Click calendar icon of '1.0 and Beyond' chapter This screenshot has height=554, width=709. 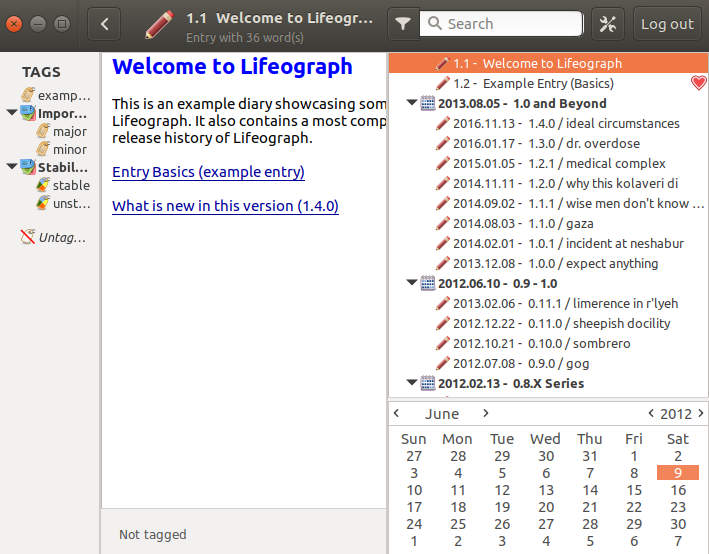pyautogui.click(x=428, y=103)
